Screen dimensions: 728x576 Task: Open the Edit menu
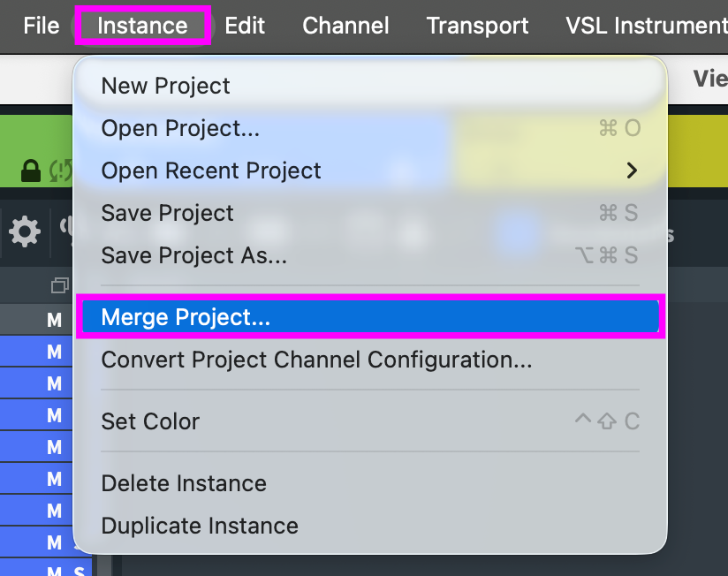(245, 26)
